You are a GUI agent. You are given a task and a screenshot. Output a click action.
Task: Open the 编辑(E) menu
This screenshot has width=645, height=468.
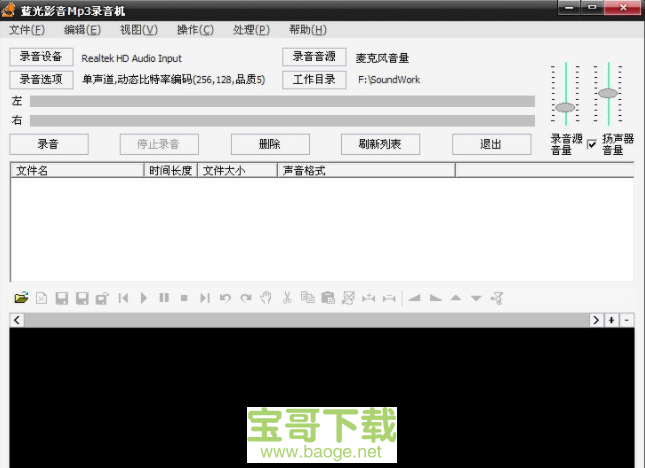tap(82, 30)
